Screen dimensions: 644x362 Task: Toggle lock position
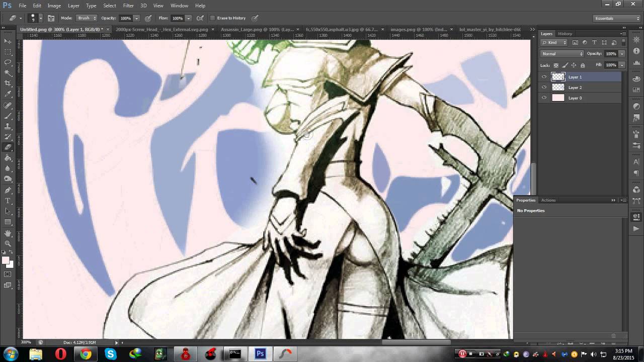[574, 65]
